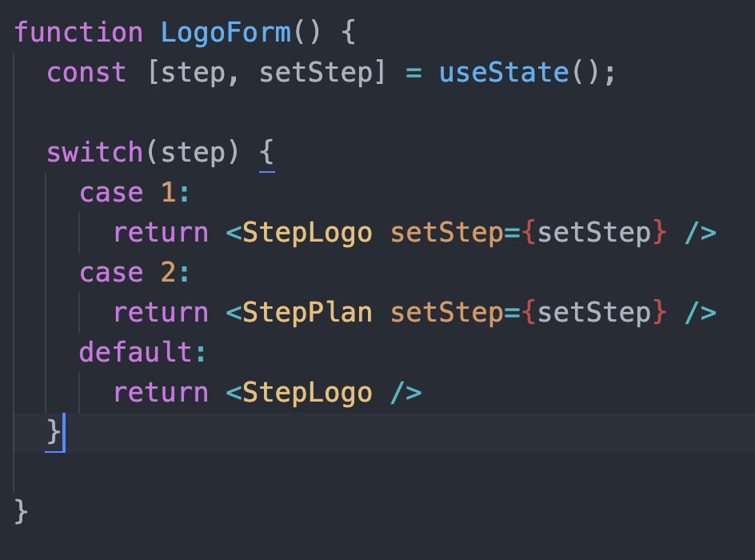
Task: Click setStep inside the destructuring brackets
Action: [317, 73]
